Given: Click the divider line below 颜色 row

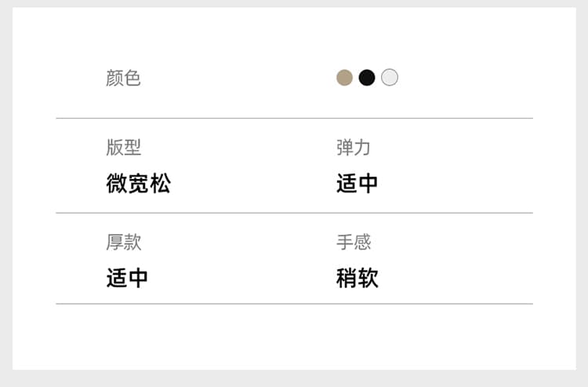Looking at the screenshot, I should (x=294, y=119).
